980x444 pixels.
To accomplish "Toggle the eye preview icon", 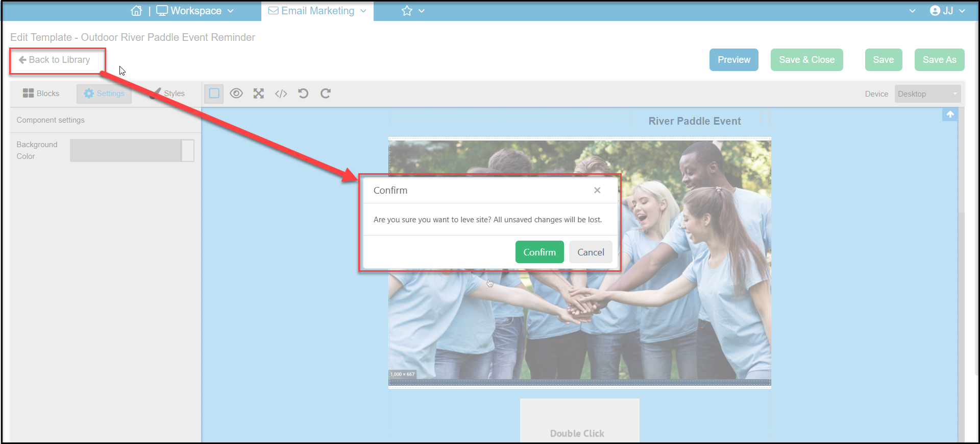I will click(236, 94).
